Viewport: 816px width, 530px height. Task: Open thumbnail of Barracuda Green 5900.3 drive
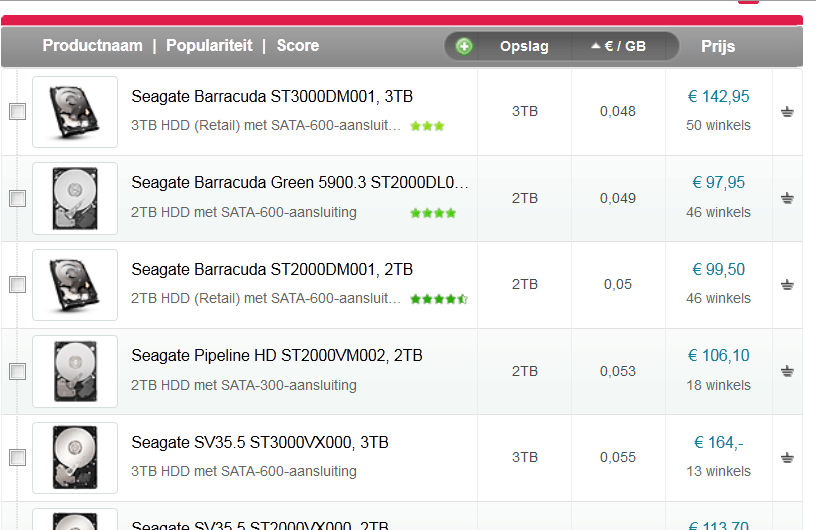click(75, 198)
